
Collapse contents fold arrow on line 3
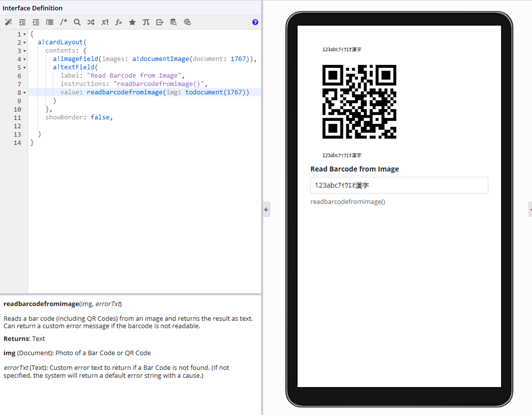[25, 51]
